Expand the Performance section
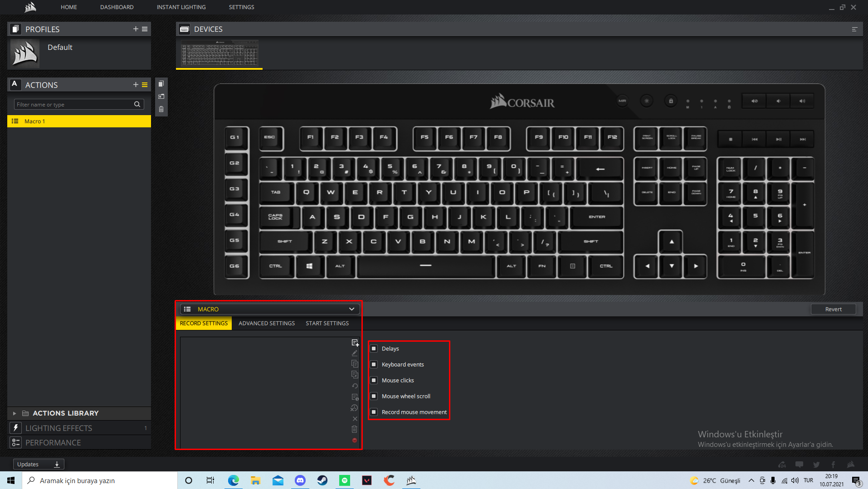868x489 pixels. pyautogui.click(x=79, y=442)
